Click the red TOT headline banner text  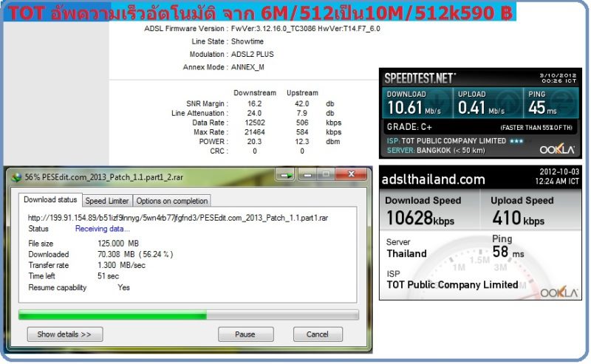(260, 13)
